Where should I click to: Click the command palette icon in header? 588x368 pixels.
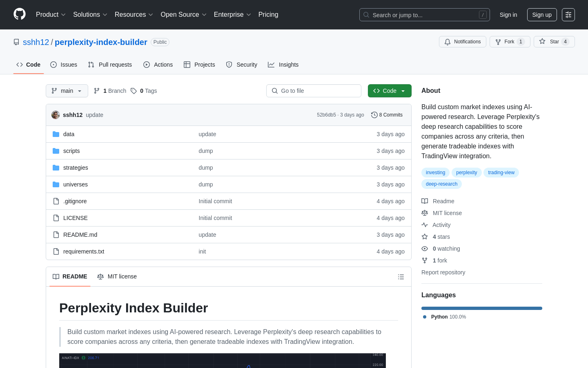[x=568, y=15]
